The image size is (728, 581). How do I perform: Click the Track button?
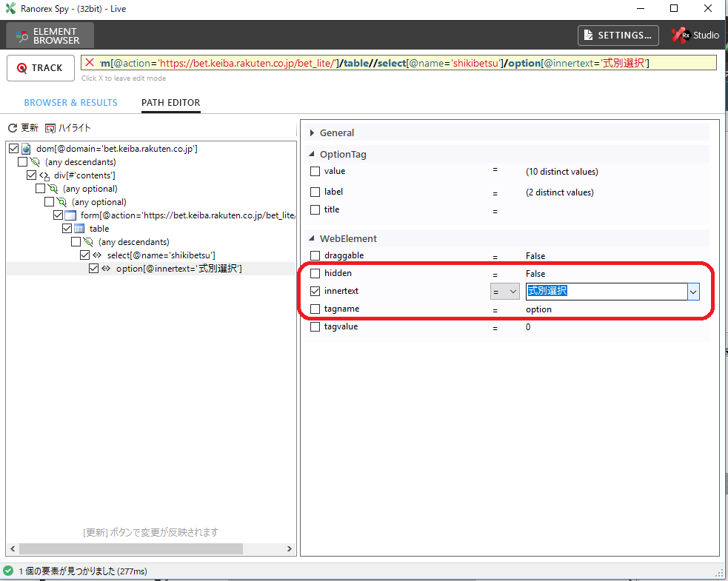pyautogui.click(x=41, y=68)
